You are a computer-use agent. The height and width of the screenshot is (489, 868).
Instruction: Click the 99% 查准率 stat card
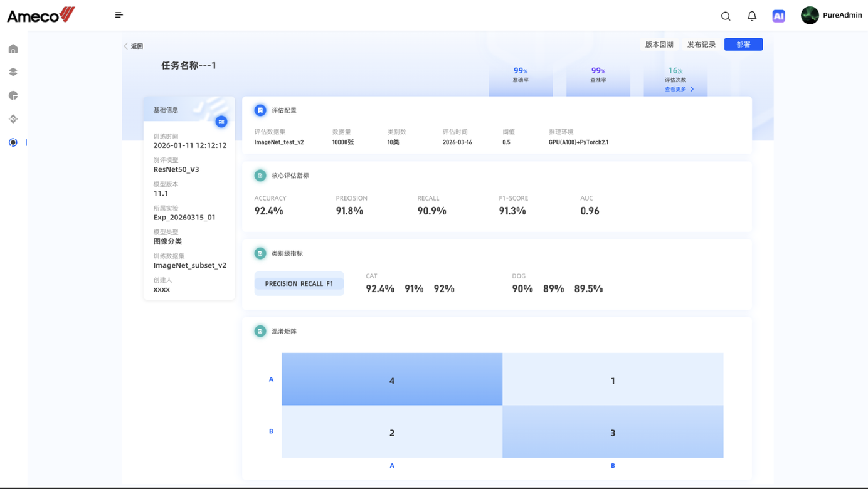(598, 79)
